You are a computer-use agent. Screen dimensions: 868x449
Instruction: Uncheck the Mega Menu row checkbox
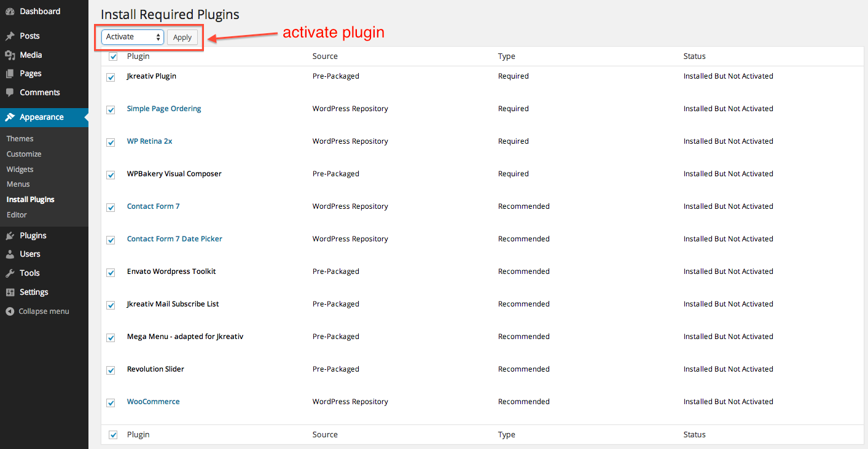[111, 338]
